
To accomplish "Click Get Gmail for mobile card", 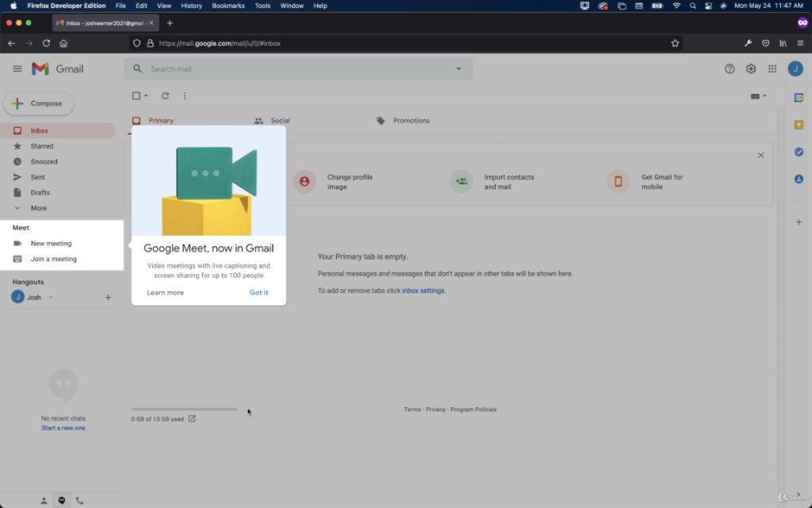I will point(645,182).
